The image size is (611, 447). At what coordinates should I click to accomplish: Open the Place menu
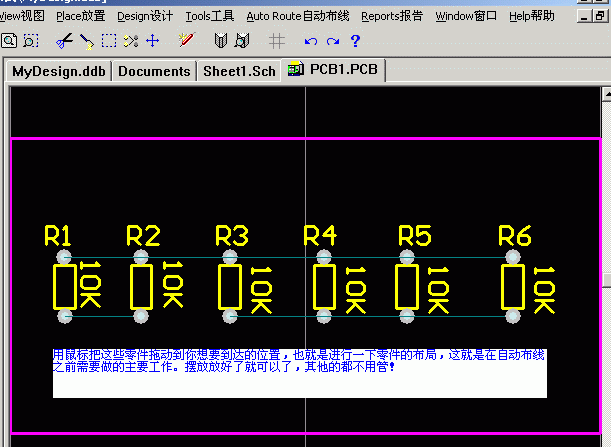click(x=81, y=16)
